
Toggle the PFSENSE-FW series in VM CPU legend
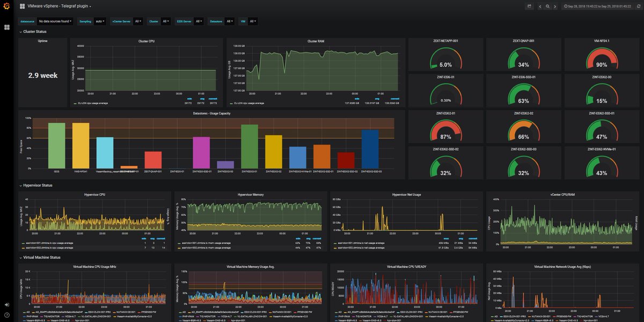click(148, 312)
